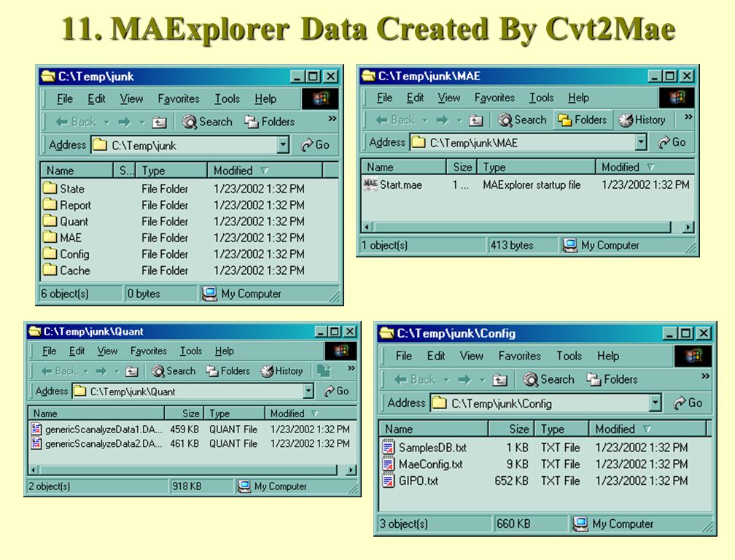This screenshot has width=735, height=560.
Task: Select genericScanalyzeData1 file icon
Action: coord(36,429)
